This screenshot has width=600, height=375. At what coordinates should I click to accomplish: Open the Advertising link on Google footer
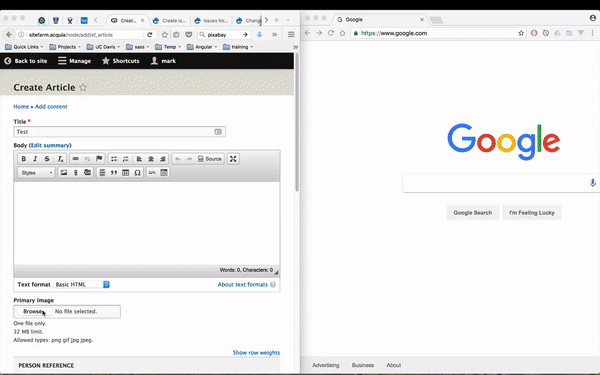326,365
